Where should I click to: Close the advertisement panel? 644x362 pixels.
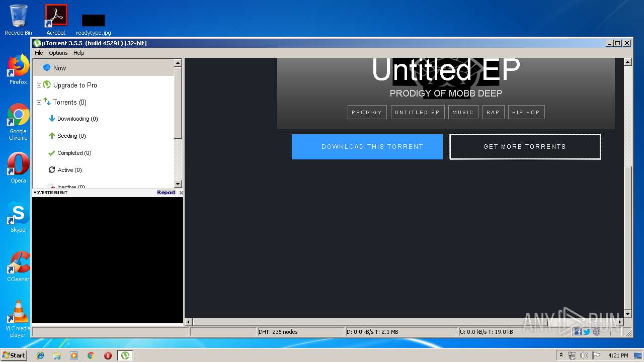[x=181, y=193]
